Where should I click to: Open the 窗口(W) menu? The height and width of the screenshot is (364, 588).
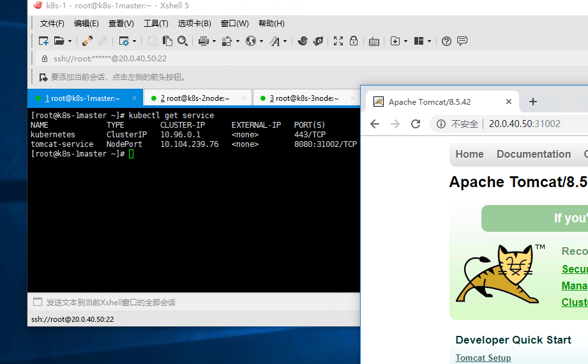coord(235,24)
